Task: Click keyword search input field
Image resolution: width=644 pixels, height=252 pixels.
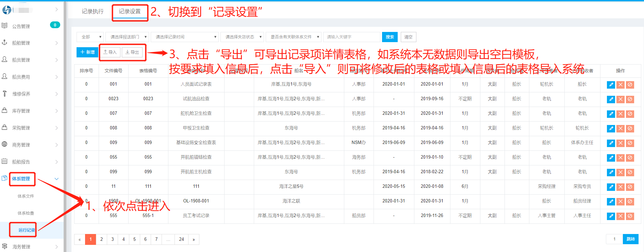Action: point(351,37)
